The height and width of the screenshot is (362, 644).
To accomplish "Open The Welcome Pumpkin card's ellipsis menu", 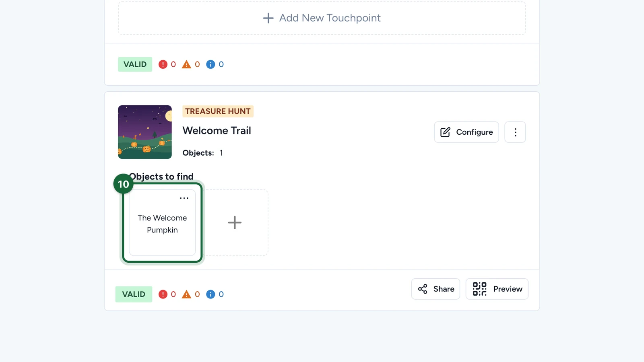I will [x=184, y=198].
